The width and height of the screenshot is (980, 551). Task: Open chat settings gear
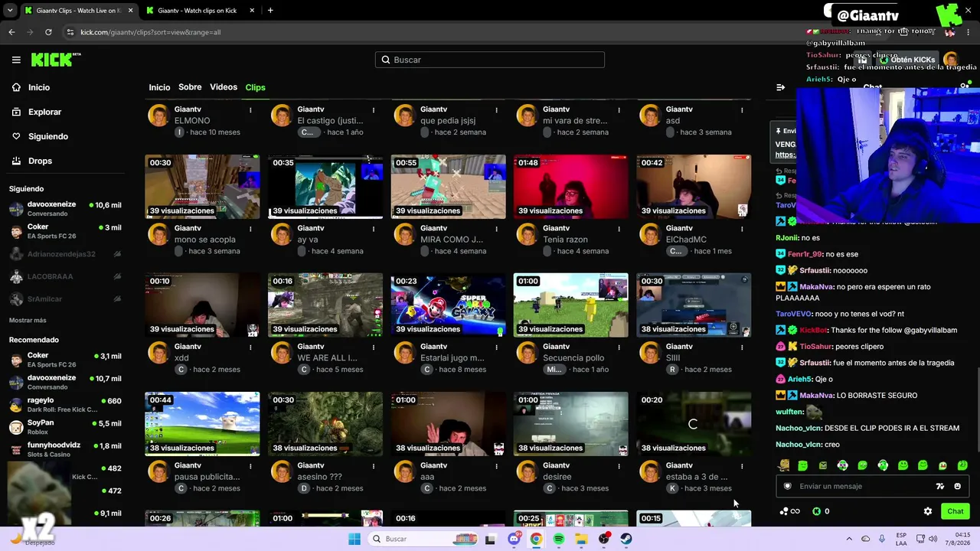pos(928,511)
